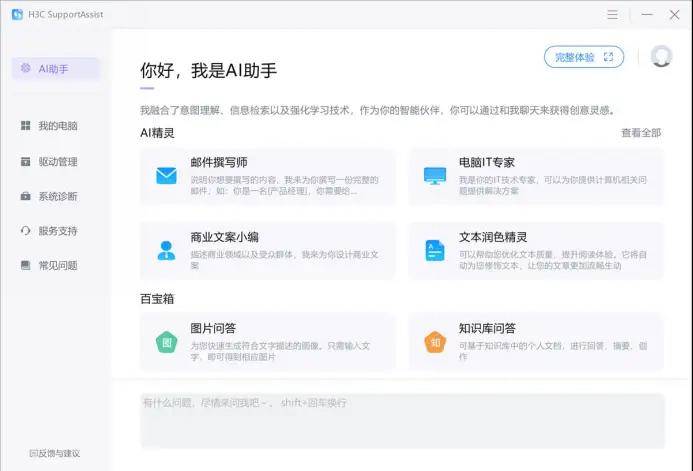Open 常见问题 in the sidebar
693x471 pixels.
click(57, 266)
